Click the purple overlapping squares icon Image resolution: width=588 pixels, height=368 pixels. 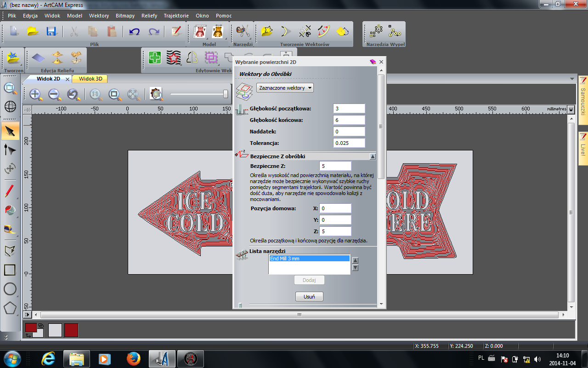click(x=211, y=57)
